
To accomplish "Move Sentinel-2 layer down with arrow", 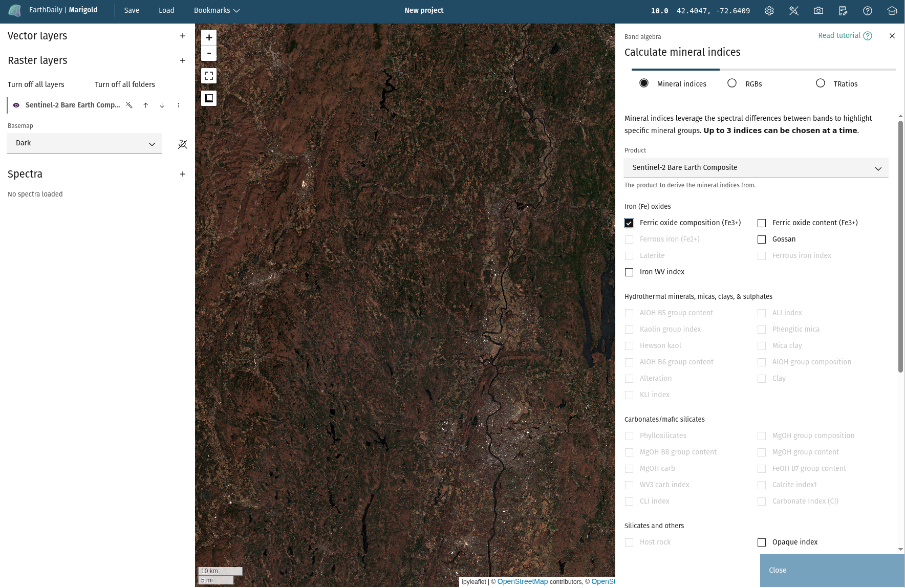I will (162, 105).
